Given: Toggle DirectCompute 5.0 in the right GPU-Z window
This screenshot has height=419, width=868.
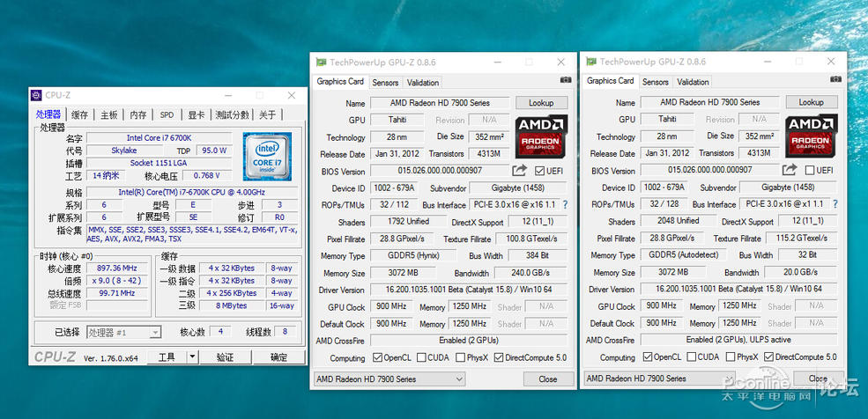Looking at the screenshot, I should 768,357.
